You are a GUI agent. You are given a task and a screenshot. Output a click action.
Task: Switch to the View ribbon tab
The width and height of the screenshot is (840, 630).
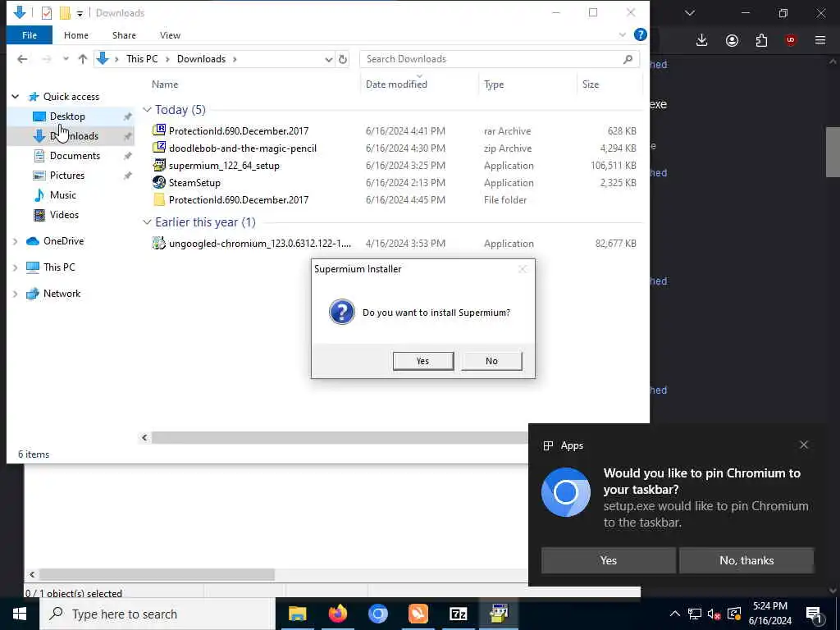pyautogui.click(x=170, y=35)
